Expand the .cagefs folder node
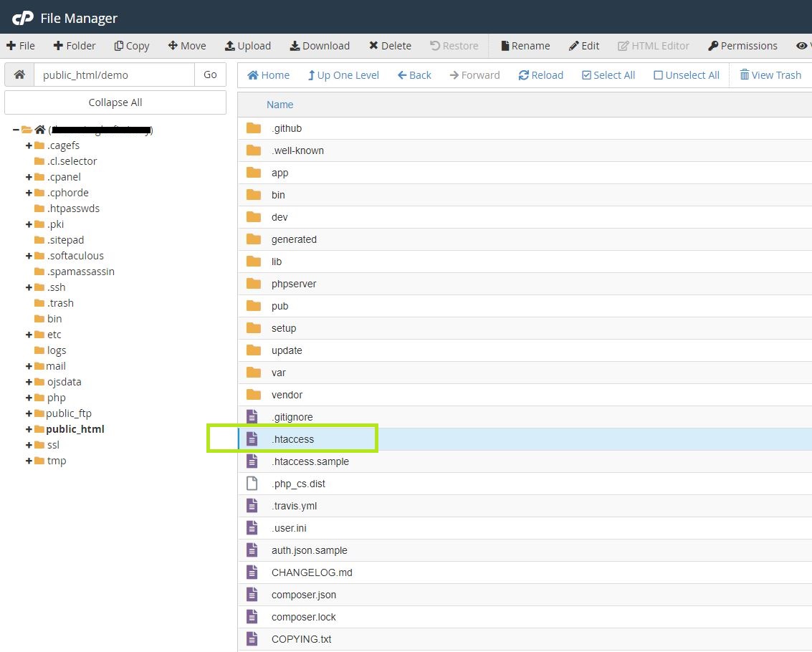 pyautogui.click(x=29, y=145)
